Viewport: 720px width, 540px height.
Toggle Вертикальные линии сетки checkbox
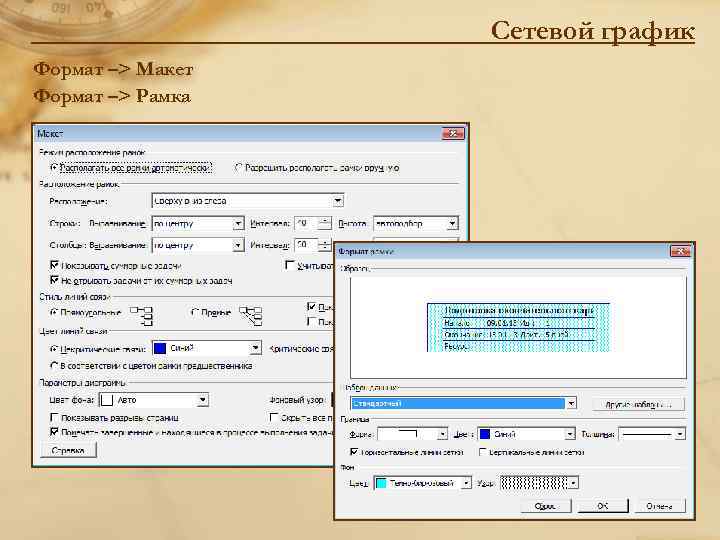483,452
